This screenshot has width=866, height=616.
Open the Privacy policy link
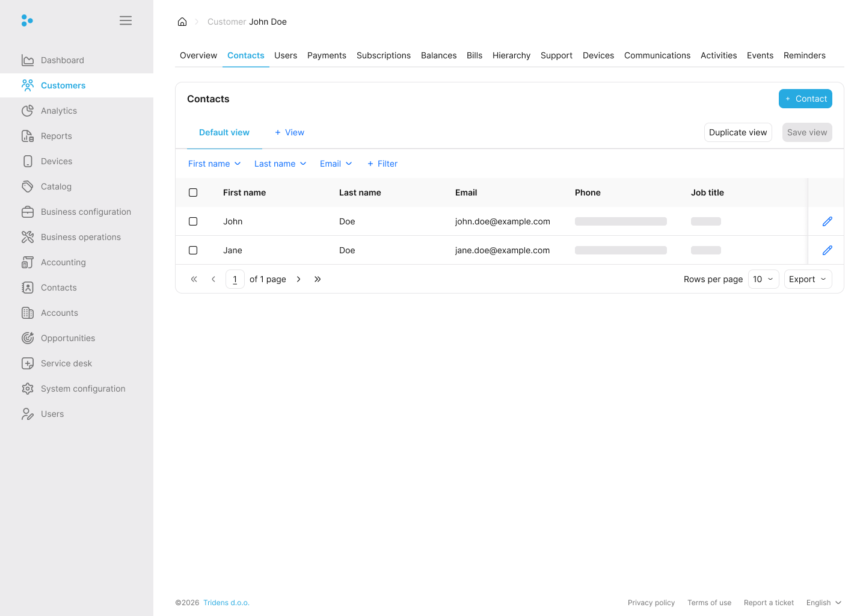[x=651, y=602]
